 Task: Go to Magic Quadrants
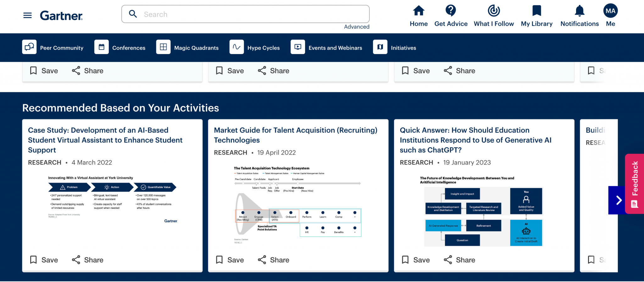coord(187,47)
